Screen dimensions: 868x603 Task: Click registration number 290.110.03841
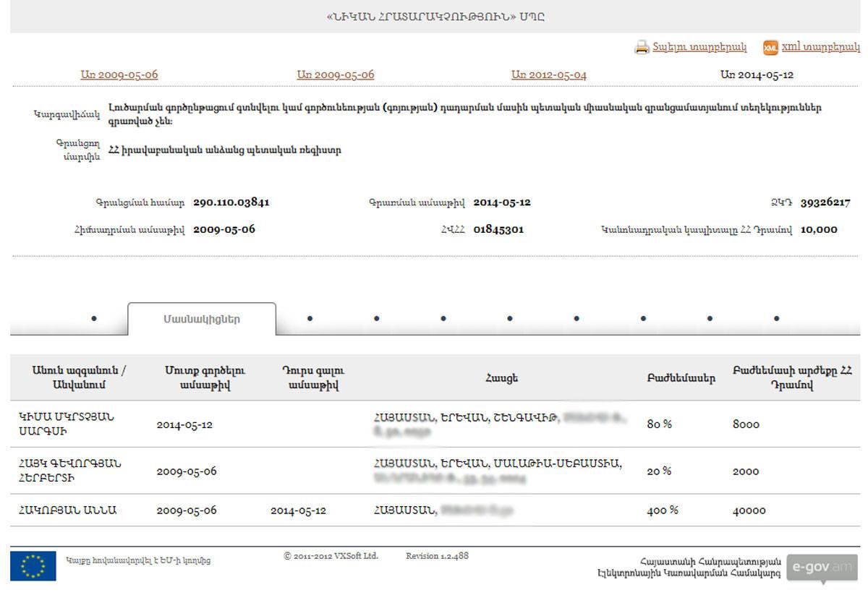pyautogui.click(x=231, y=202)
